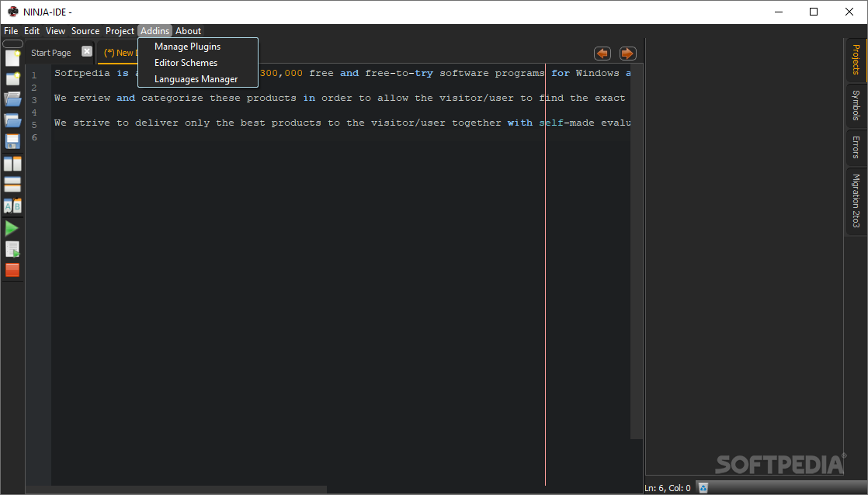
Task: Run the project with green play icon
Action: pos(12,228)
